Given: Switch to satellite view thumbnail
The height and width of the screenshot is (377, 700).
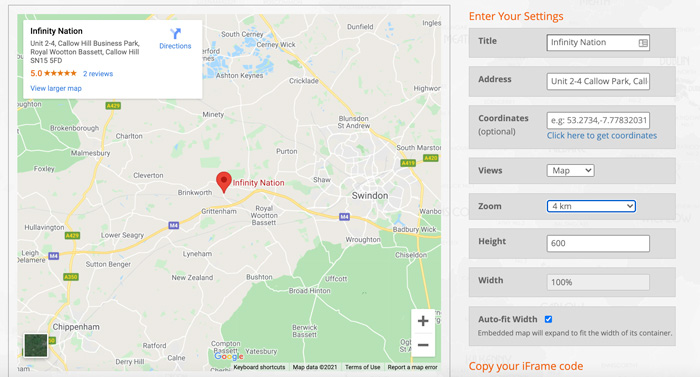Looking at the screenshot, I should 36,345.
